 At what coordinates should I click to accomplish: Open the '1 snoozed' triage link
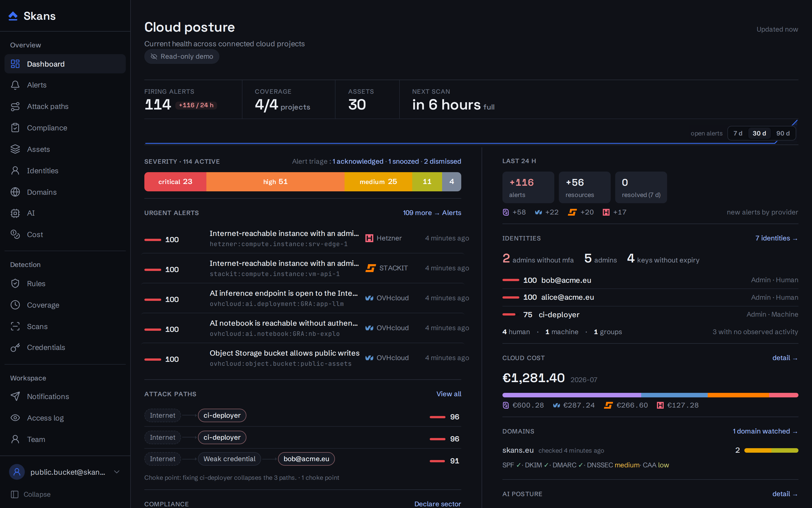point(403,161)
